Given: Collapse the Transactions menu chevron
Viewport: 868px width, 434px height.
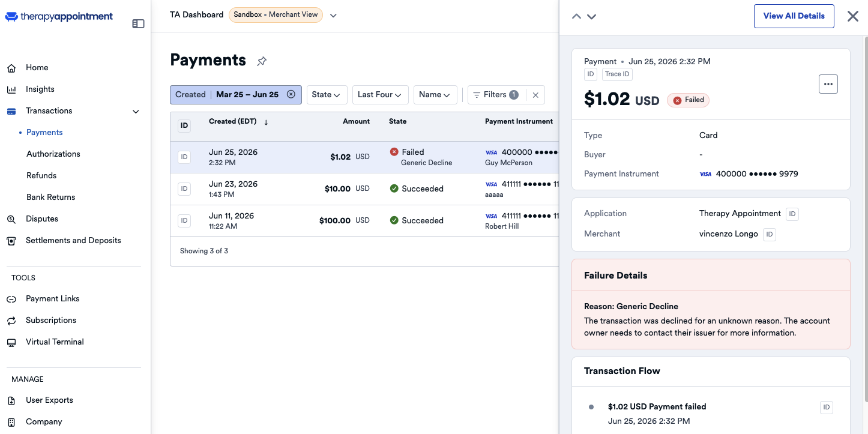Looking at the screenshot, I should [136, 111].
